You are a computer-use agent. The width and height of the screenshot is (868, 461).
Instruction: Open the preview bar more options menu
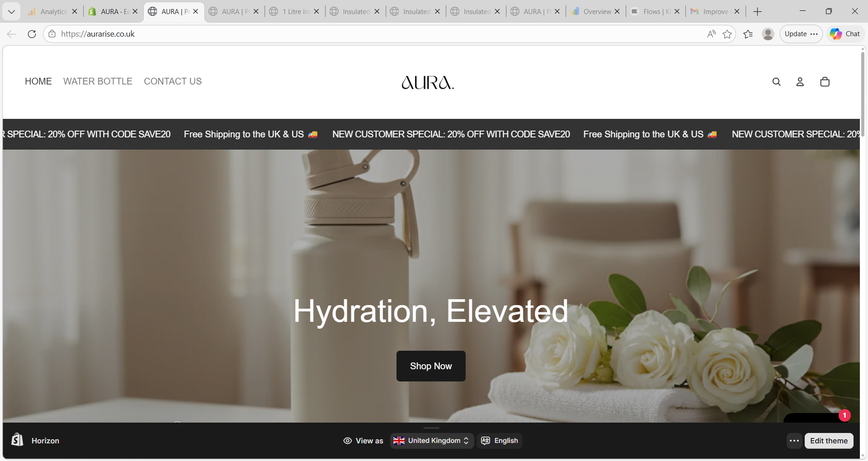[x=794, y=441]
